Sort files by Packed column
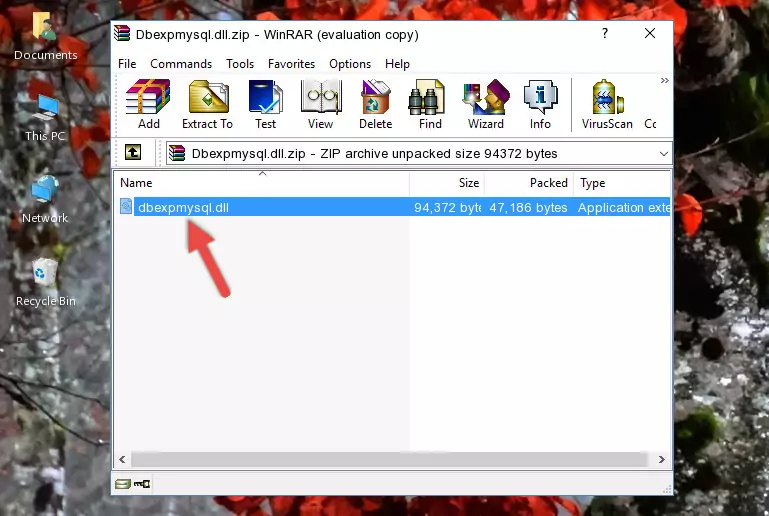The width and height of the screenshot is (769, 516). [x=529, y=183]
